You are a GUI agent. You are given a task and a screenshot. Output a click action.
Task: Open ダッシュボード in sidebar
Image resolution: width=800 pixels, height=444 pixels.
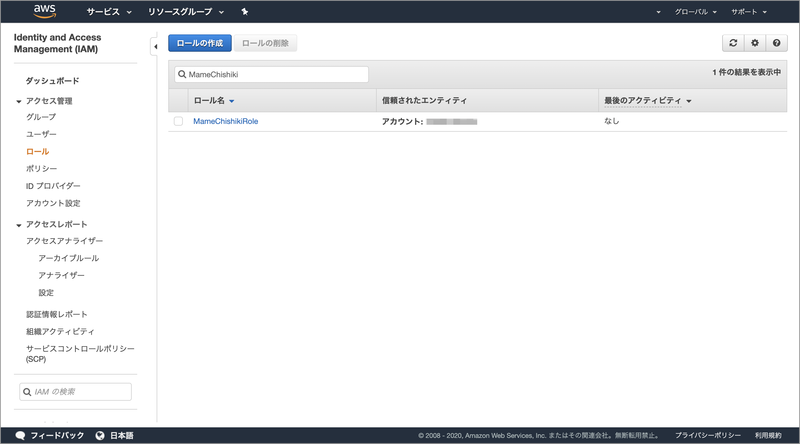point(53,81)
